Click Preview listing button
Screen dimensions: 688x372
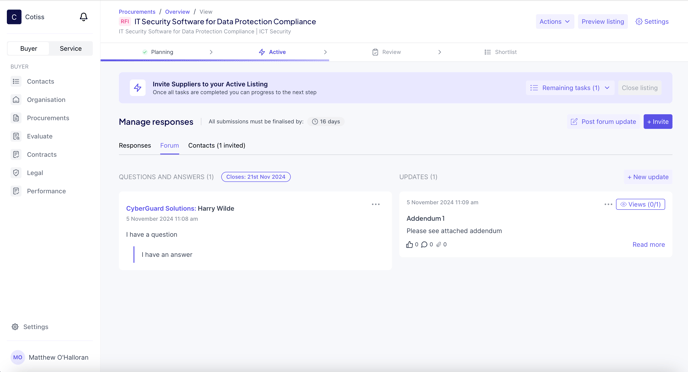[x=602, y=21]
